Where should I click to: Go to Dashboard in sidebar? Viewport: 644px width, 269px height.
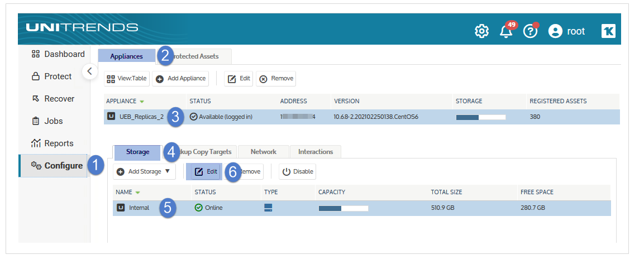coord(58,54)
